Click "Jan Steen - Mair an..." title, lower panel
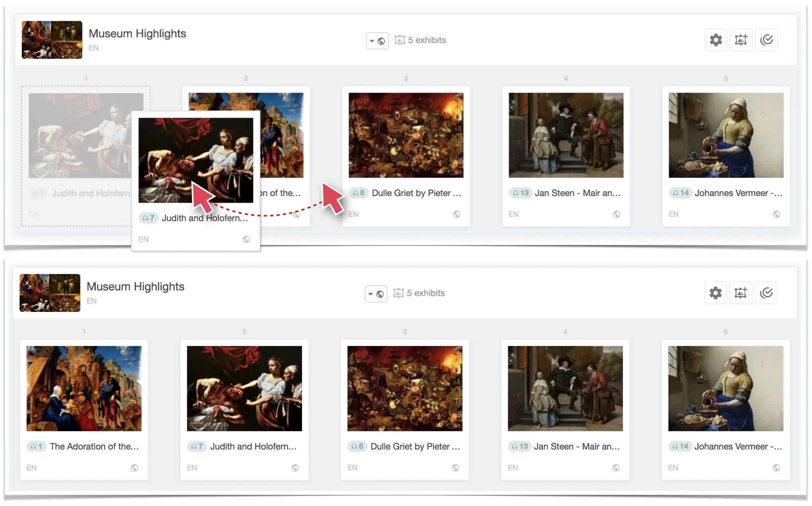 [577, 446]
